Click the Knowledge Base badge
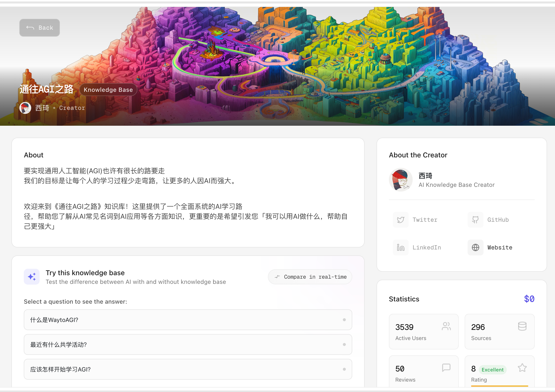Image resolution: width=555 pixels, height=392 pixels. (x=108, y=90)
